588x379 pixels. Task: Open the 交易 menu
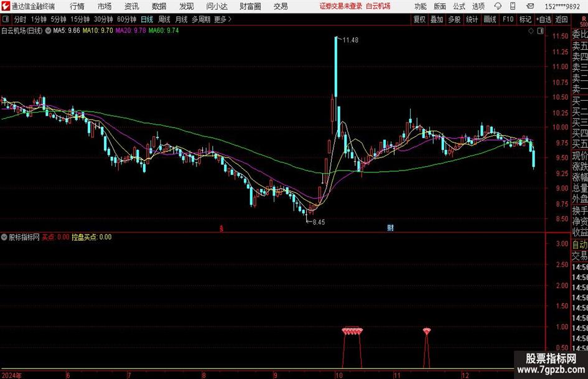pyautogui.click(x=281, y=6)
